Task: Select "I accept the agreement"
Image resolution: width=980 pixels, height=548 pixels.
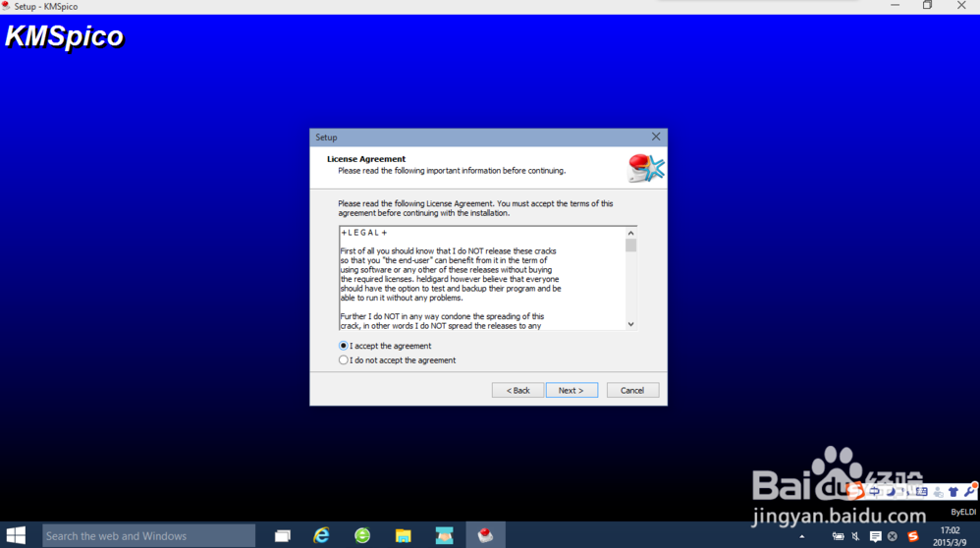Action: point(385,346)
